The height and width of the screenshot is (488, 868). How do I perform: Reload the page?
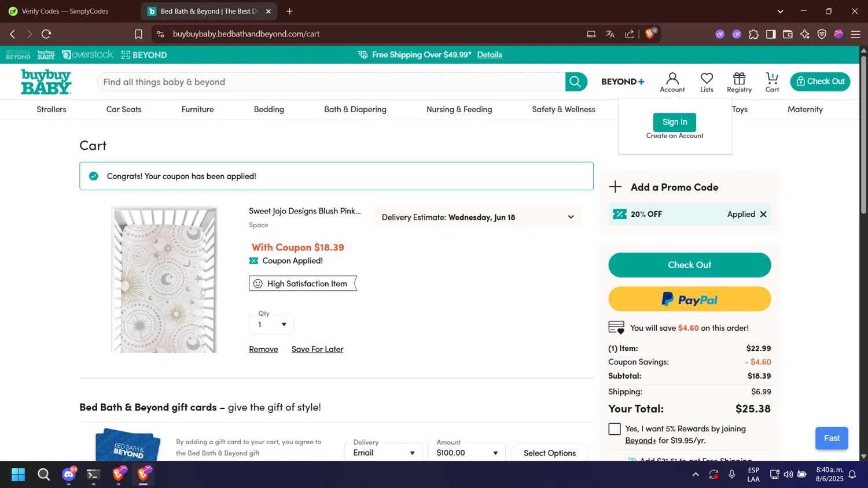pyautogui.click(x=47, y=34)
